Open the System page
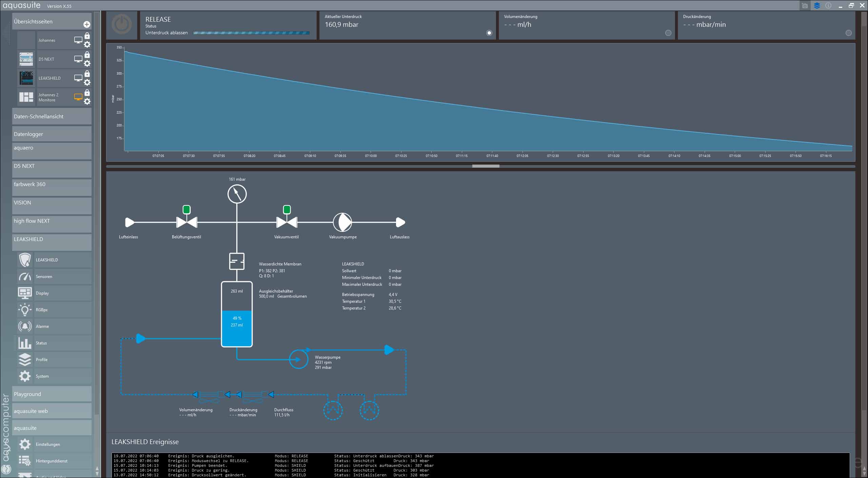This screenshot has height=478, width=868. coord(54,376)
